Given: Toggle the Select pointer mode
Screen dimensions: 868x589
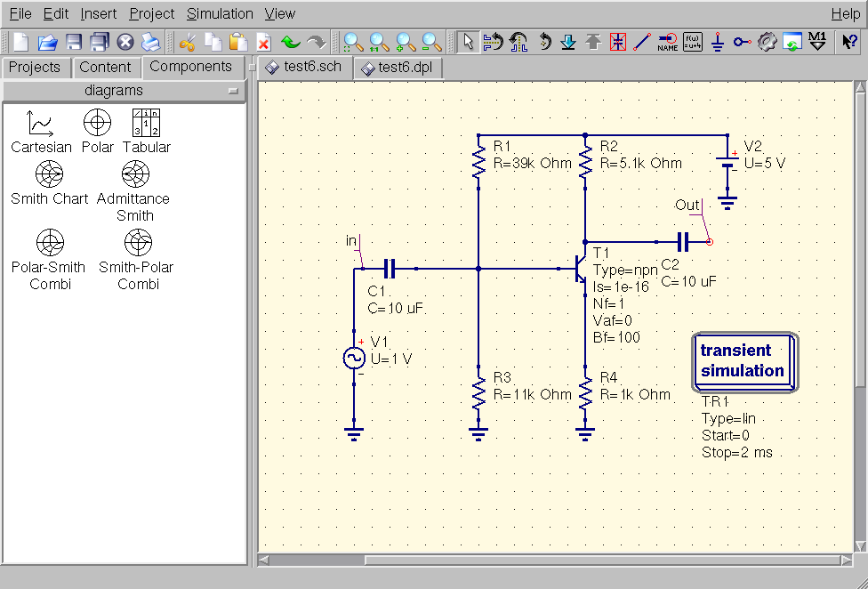Looking at the screenshot, I should coord(467,42).
